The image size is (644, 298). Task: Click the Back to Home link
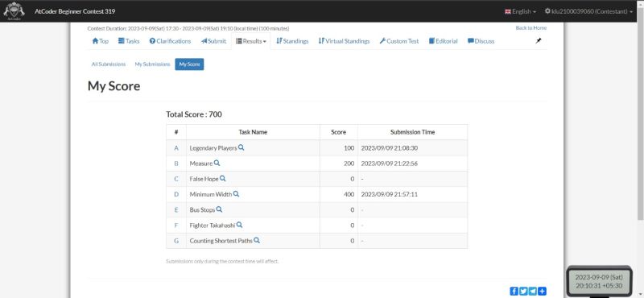coord(531,28)
